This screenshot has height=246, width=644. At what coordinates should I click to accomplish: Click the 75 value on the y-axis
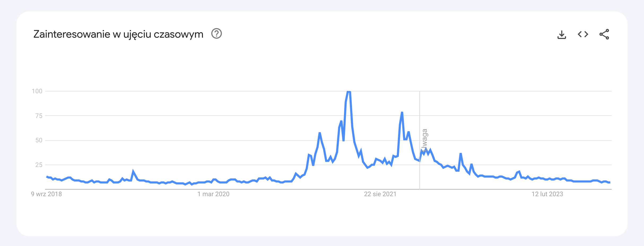pos(39,116)
